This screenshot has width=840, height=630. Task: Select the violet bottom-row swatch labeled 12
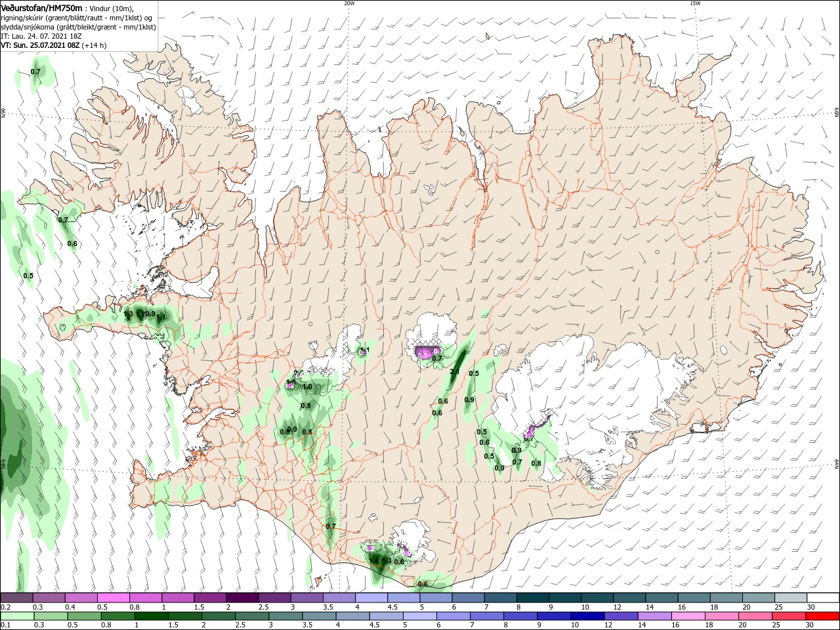pos(621,616)
